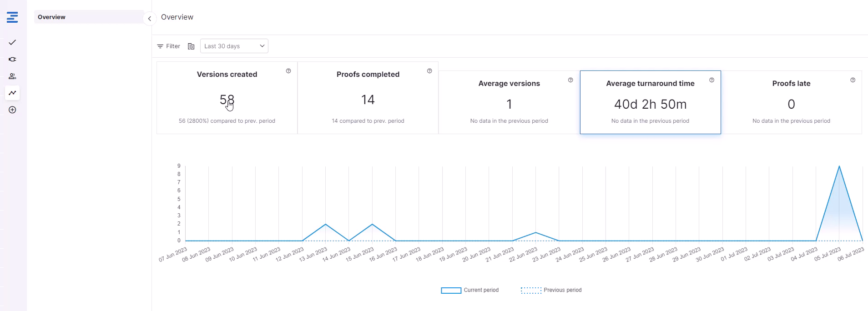This screenshot has height=311, width=868.
Task: Click the compare periods icon beside Filter
Action: tap(191, 46)
